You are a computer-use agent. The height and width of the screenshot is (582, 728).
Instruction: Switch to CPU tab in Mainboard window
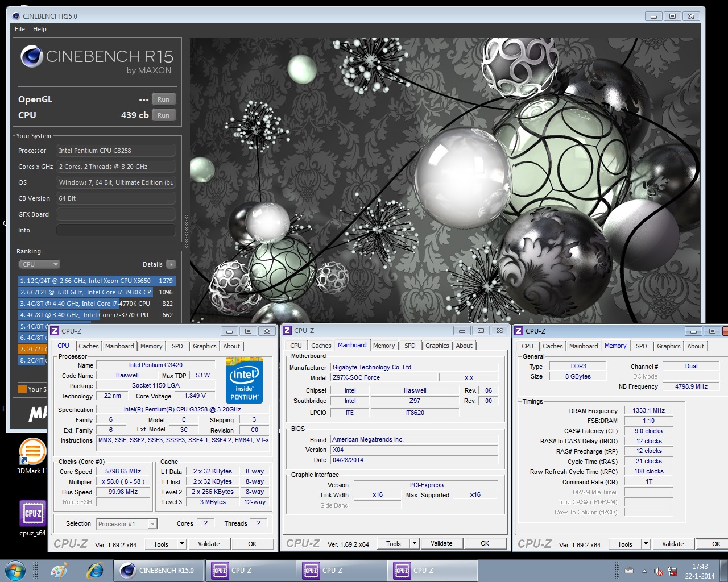coord(296,346)
